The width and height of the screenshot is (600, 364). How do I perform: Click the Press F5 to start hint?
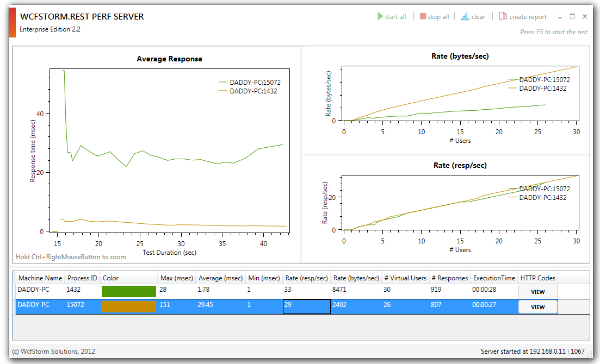tap(554, 32)
